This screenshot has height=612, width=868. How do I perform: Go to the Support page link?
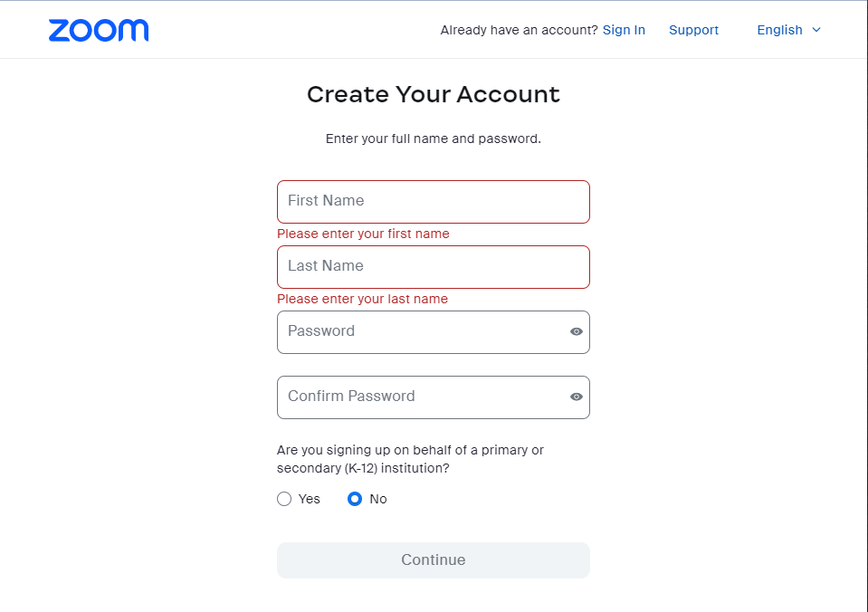pos(693,30)
